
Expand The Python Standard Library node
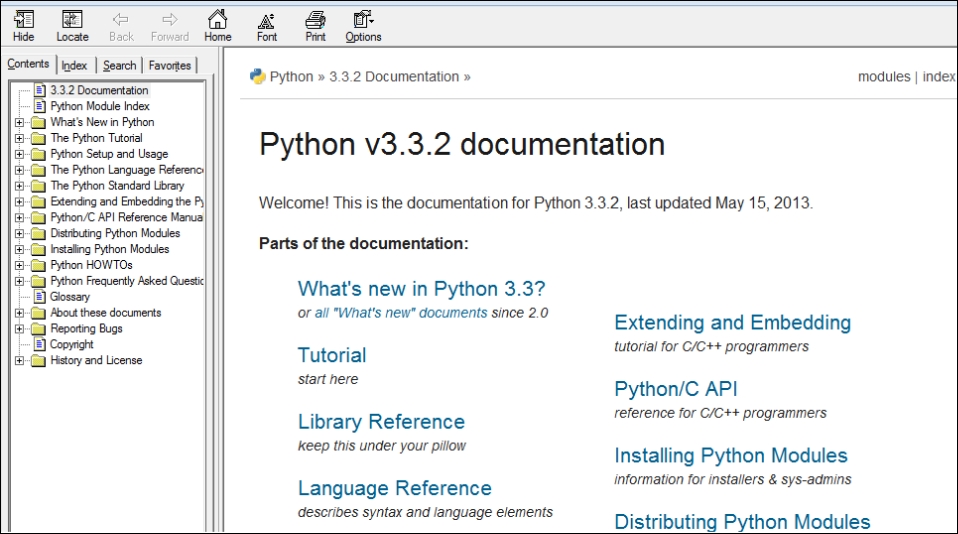[x=20, y=186]
